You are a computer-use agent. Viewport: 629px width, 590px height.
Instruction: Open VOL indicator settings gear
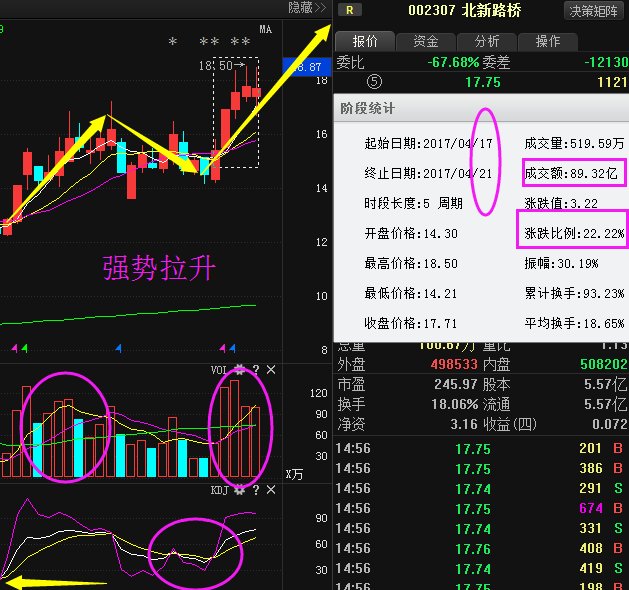pyautogui.click(x=239, y=370)
